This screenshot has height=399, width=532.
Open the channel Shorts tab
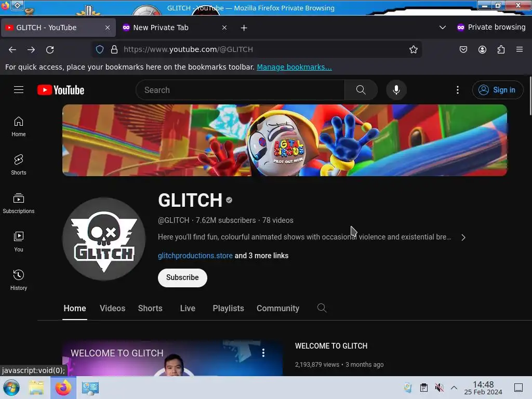point(150,308)
